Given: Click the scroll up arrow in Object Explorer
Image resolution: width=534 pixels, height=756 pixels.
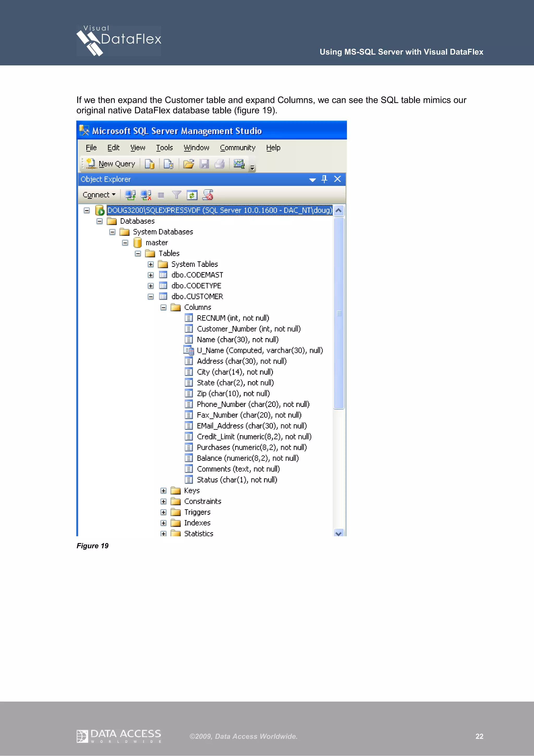Looking at the screenshot, I should click(338, 211).
